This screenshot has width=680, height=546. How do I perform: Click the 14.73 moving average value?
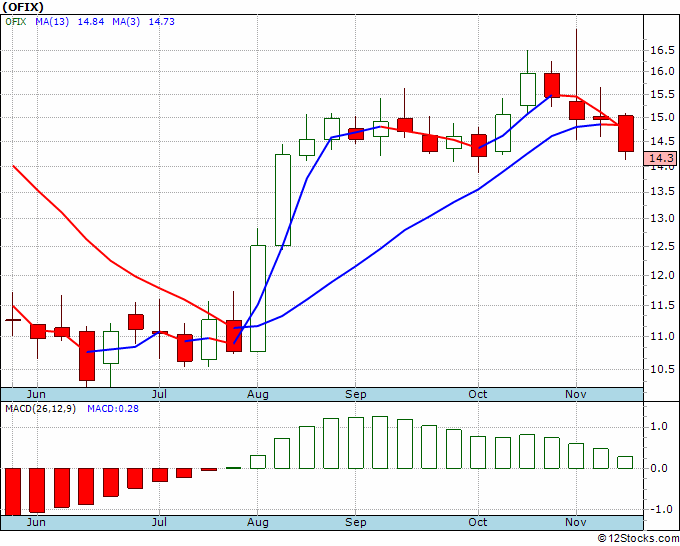pos(162,21)
